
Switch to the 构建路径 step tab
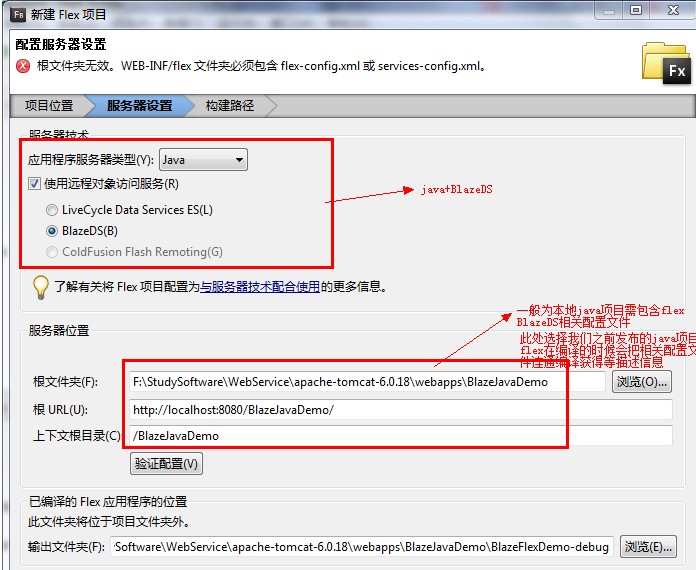(x=229, y=106)
